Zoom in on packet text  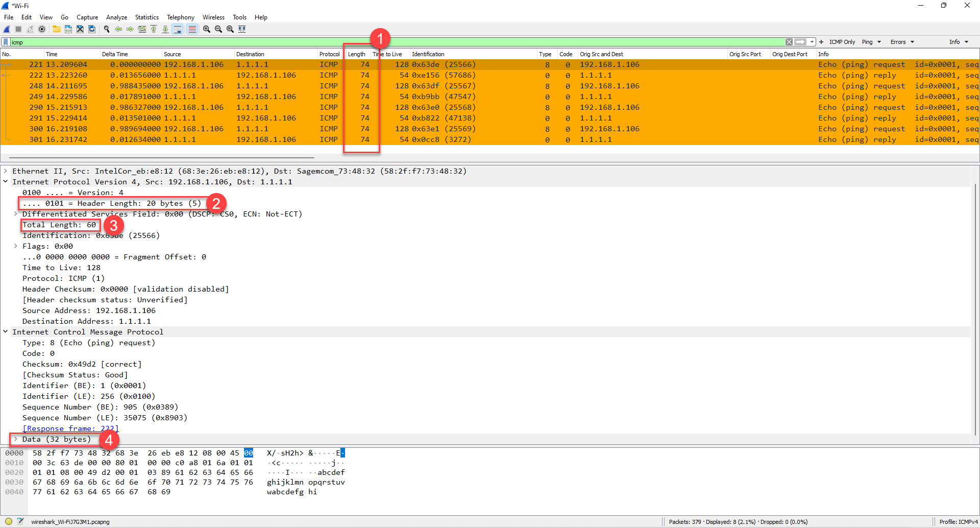click(x=206, y=29)
